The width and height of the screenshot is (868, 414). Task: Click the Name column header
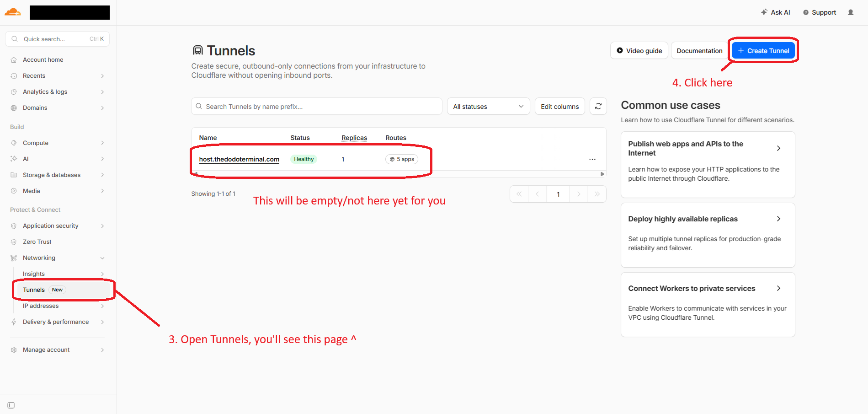[x=208, y=138]
